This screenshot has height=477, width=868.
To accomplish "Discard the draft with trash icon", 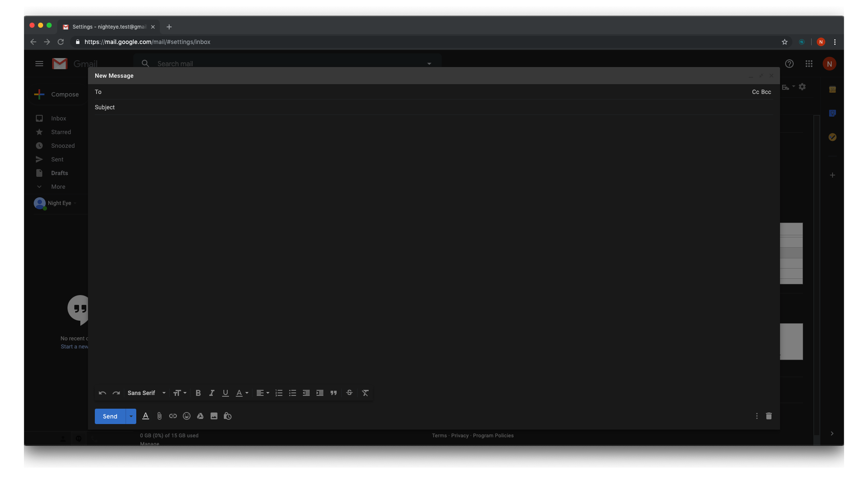I will coord(769,416).
